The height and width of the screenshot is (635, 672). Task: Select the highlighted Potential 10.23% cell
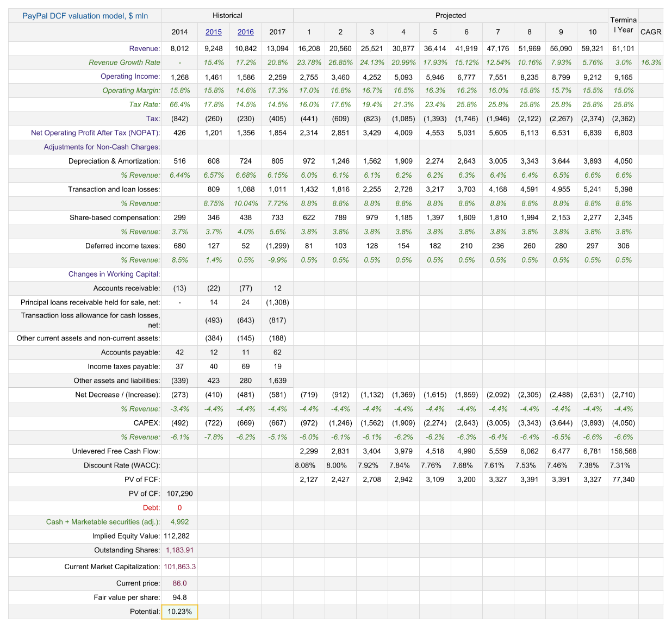[179, 612]
